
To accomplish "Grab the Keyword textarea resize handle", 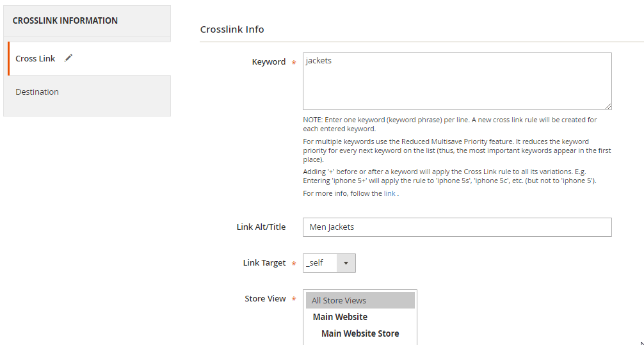I will pos(608,106).
